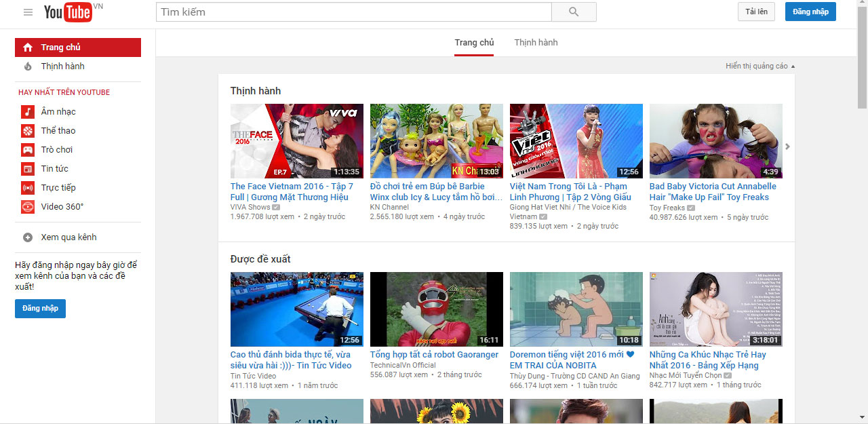Switch to the Thịnh hành top tab

(536, 43)
